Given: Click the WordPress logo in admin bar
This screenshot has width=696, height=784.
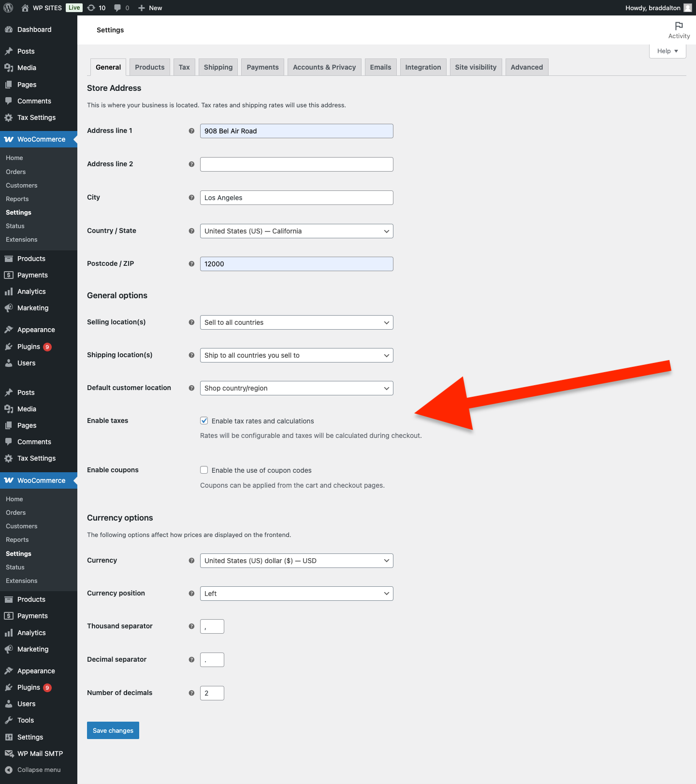Looking at the screenshot, I should pyautogui.click(x=8, y=8).
